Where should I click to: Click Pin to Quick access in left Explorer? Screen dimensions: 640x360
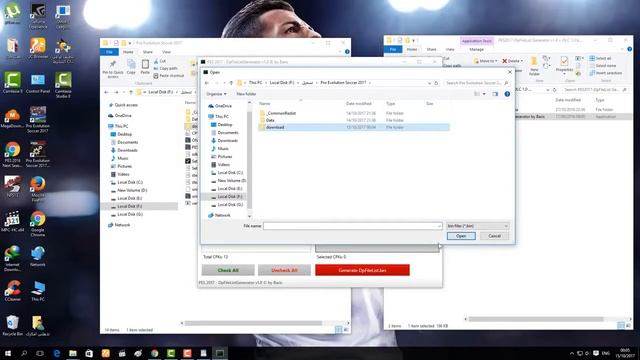coord(113,69)
